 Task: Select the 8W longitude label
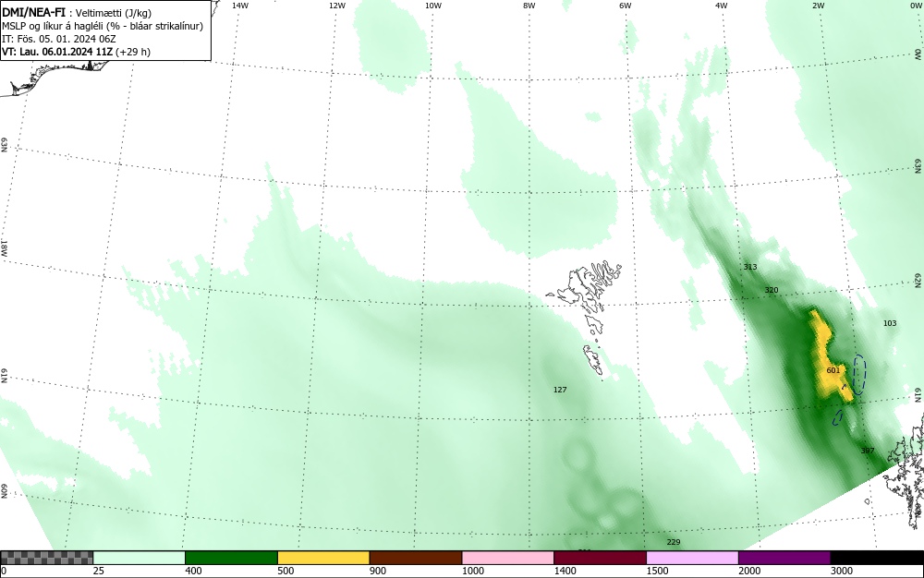(529, 6)
